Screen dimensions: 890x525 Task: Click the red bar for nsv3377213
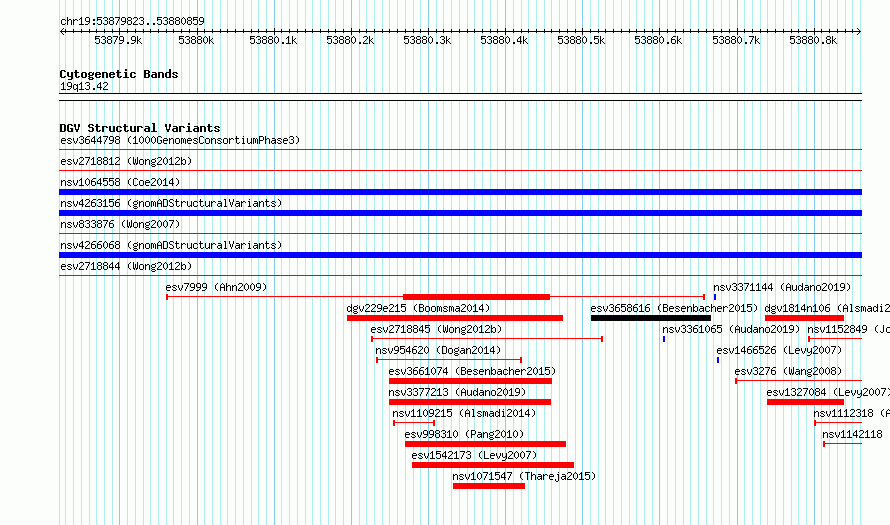[470, 402]
